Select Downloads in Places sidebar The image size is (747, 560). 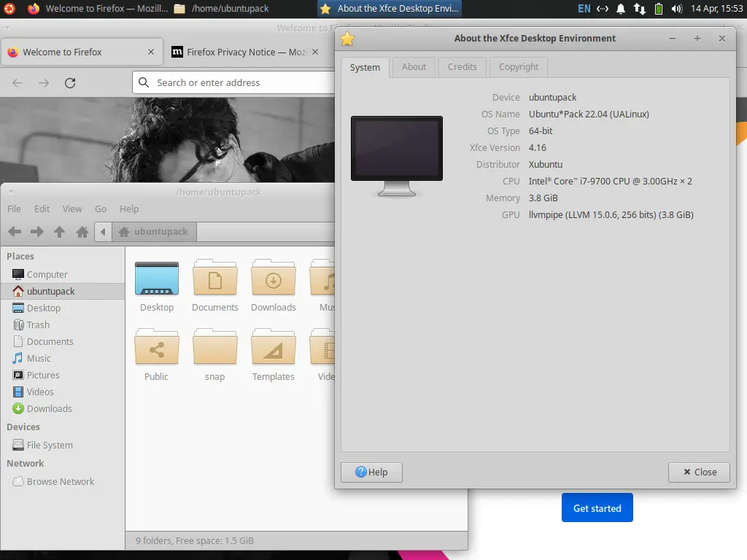(63, 408)
